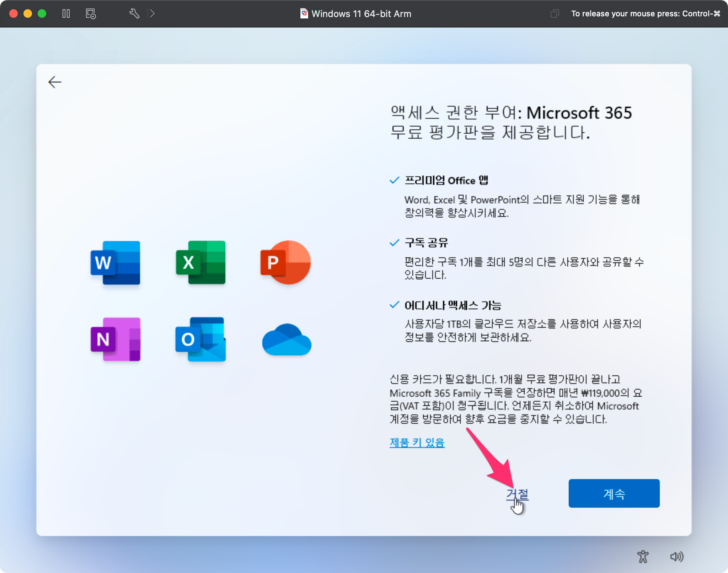Click the Outlook app icon
728x573 pixels.
point(200,339)
